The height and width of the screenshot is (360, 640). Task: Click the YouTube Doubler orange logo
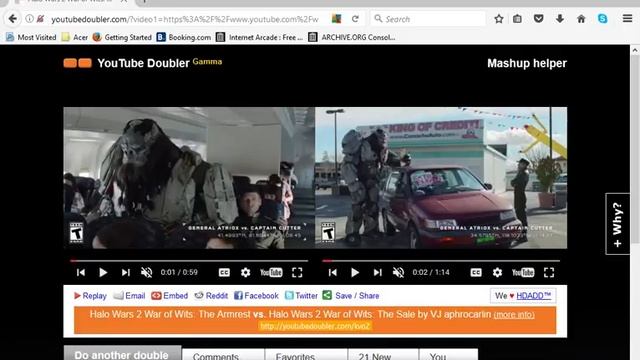point(78,63)
